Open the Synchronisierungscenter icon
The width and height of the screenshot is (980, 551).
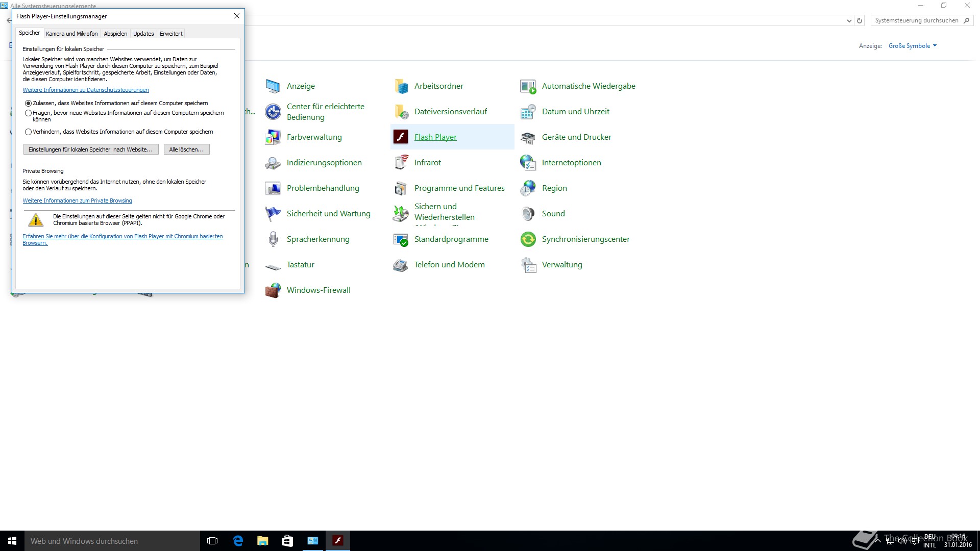pyautogui.click(x=528, y=239)
